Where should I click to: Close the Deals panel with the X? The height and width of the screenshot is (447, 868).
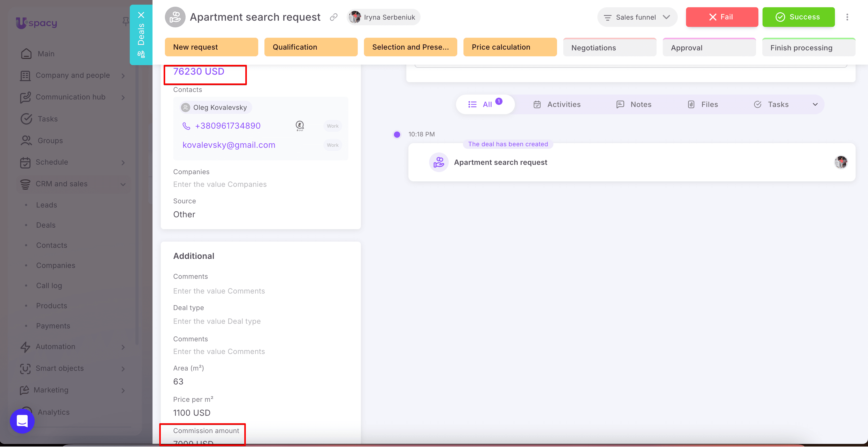coord(141,15)
